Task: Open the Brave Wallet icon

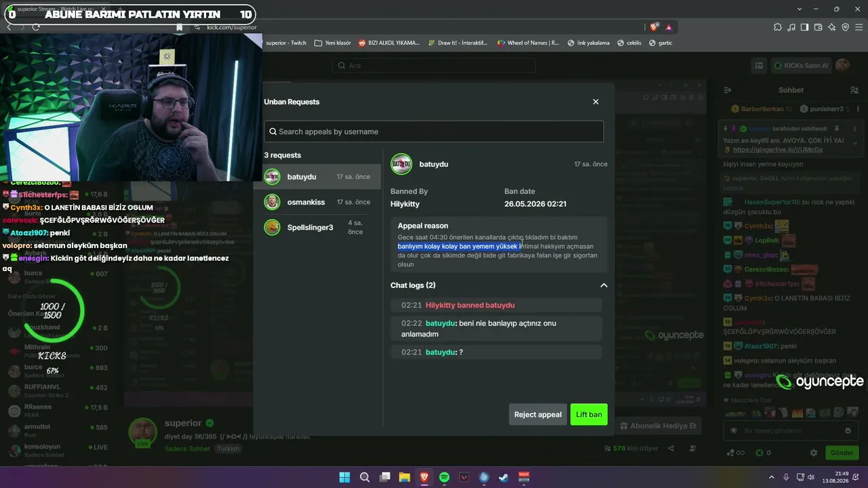Action: pyautogui.click(x=818, y=27)
